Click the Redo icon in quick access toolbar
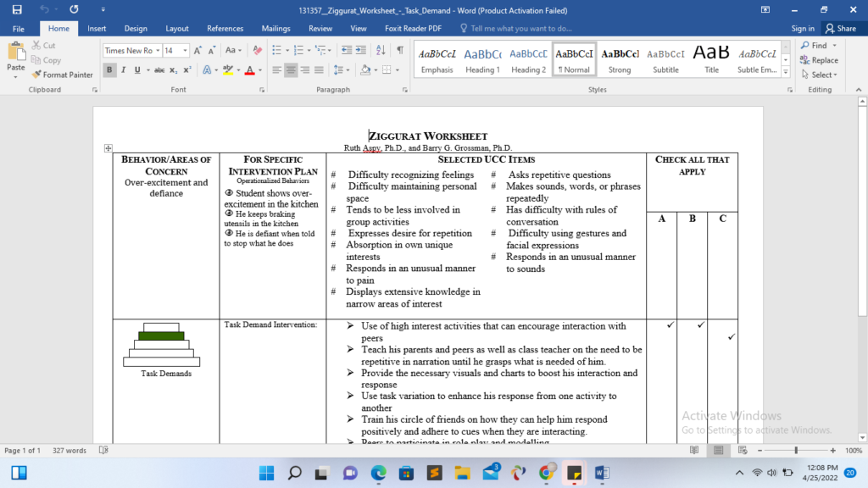The height and width of the screenshot is (488, 868). (74, 9)
